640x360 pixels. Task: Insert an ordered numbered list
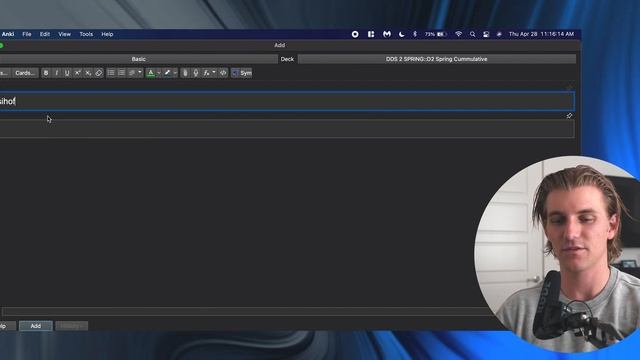pos(122,73)
